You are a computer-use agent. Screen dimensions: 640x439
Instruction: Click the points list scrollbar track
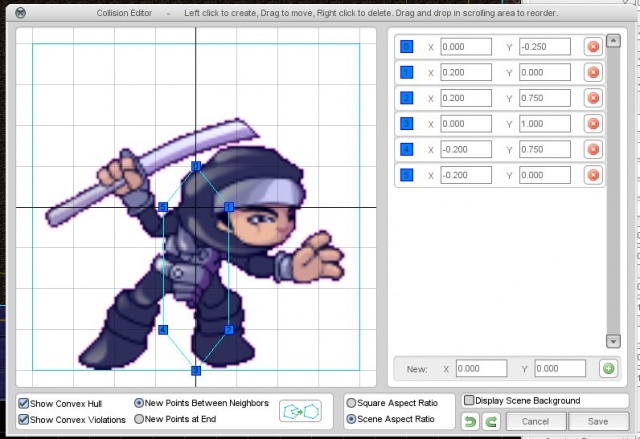click(x=613, y=191)
